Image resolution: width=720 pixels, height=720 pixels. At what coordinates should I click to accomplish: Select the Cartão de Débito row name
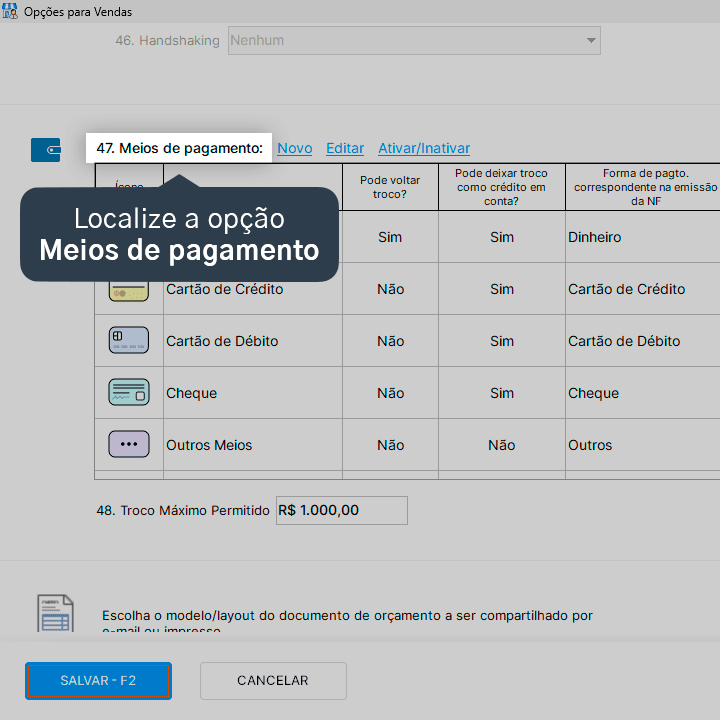pyautogui.click(x=222, y=341)
